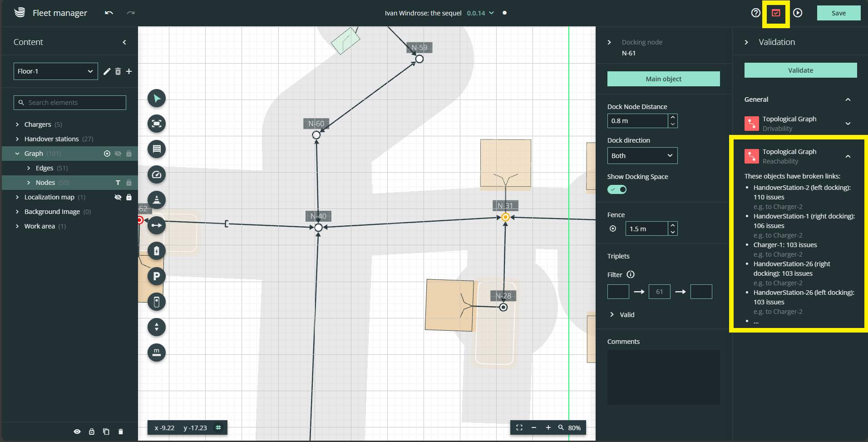This screenshot has height=442, width=868.
Task: Open the Floor-1 dropdown
Action: click(x=55, y=71)
